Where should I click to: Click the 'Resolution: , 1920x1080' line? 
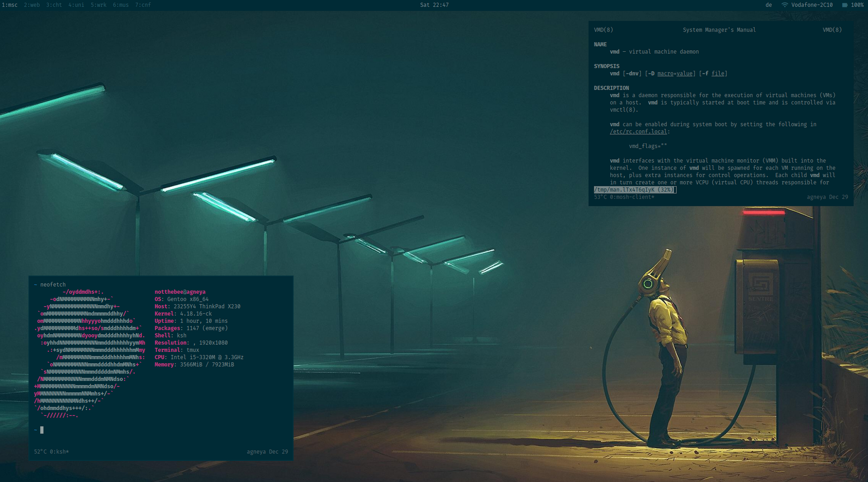click(191, 343)
